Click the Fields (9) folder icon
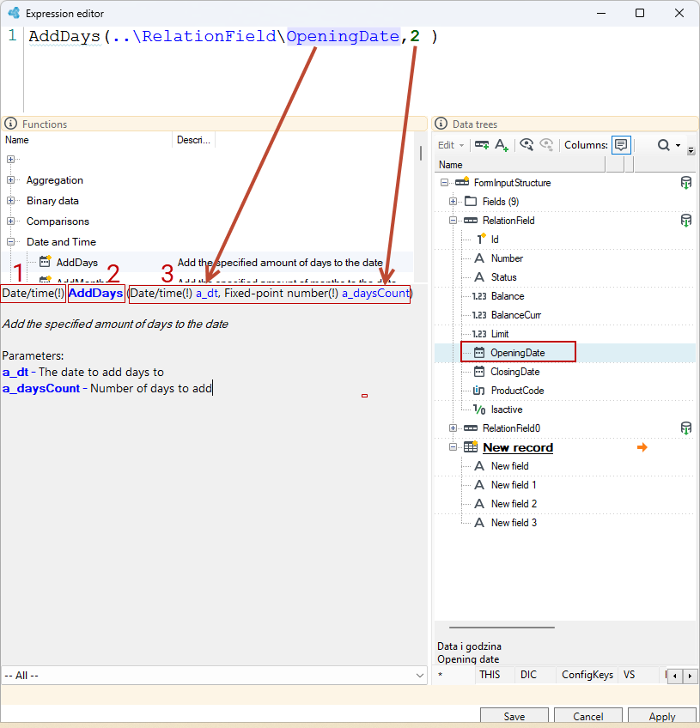Image resolution: width=700 pixels, height=728 pixels. click(471, 201)
